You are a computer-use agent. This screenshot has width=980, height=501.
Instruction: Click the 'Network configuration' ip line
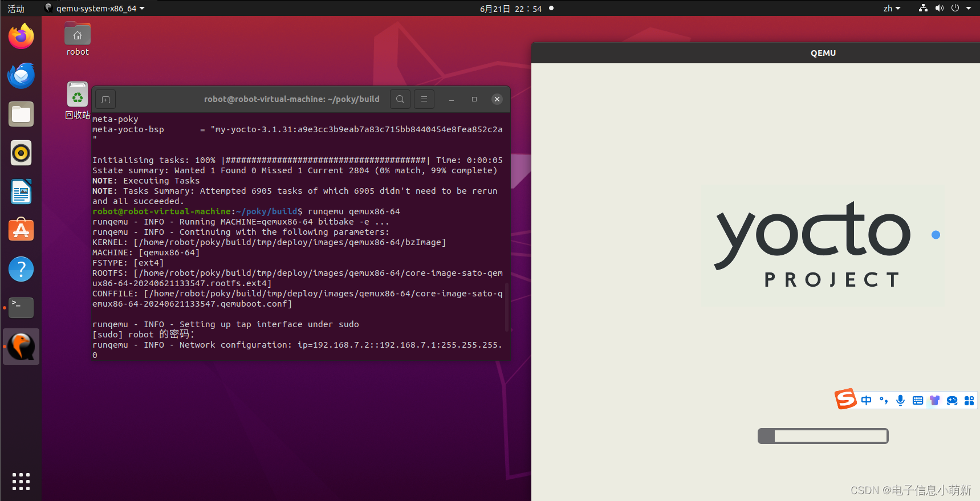298,350
